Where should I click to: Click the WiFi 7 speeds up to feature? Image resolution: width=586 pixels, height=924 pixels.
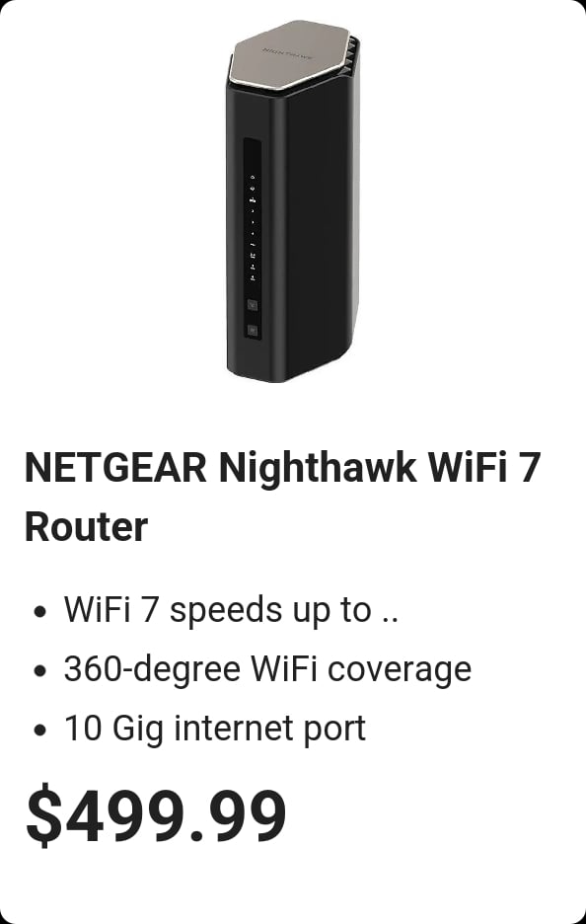231,609
